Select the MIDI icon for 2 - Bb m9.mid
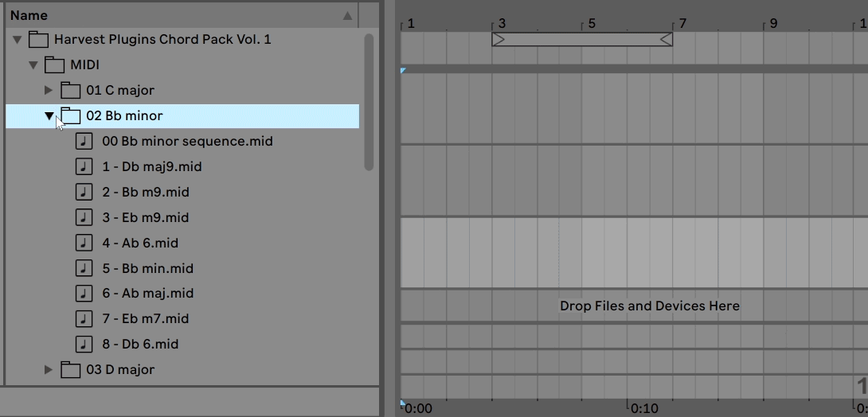 click(x=84, y=192)
